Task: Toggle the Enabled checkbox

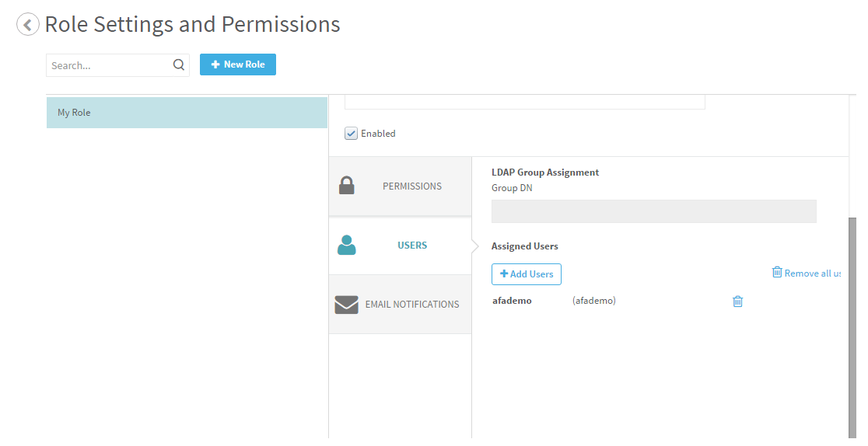Action: pyautogui.click(x=352, y=134)
